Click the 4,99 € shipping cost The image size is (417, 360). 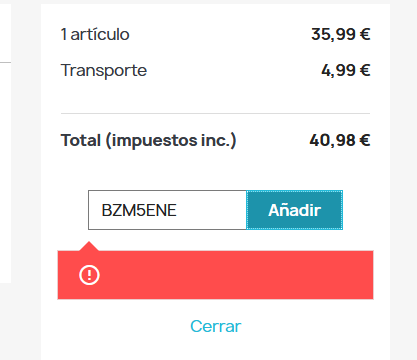(x=345, y=70)
